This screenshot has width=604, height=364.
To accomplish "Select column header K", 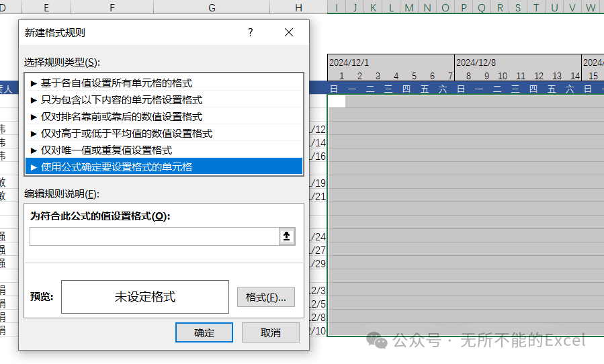I will (x=374, y=7).
